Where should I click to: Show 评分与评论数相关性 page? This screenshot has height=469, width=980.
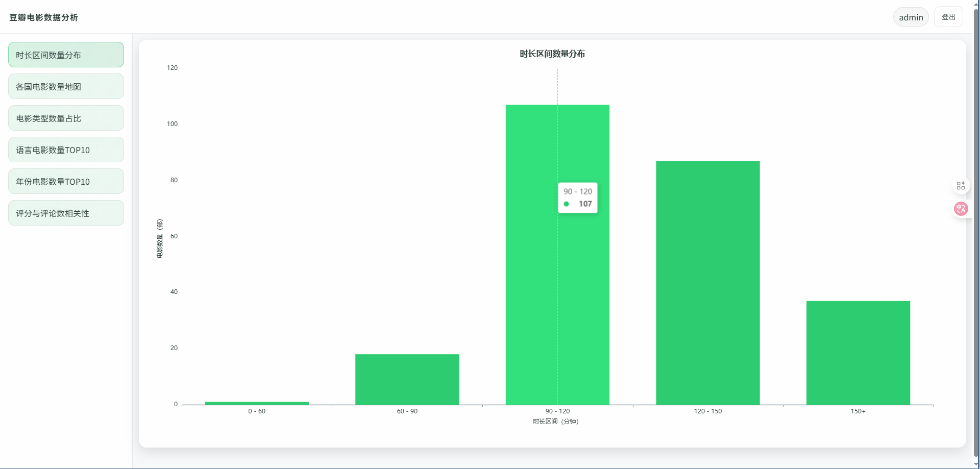click(66, 213)
